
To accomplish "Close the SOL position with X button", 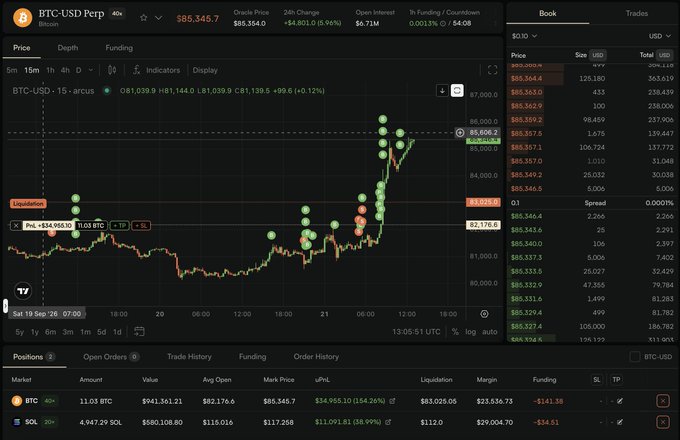I will 663,422.
